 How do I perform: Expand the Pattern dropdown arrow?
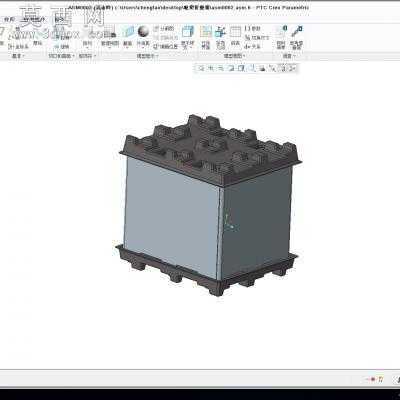click(87, 48)
